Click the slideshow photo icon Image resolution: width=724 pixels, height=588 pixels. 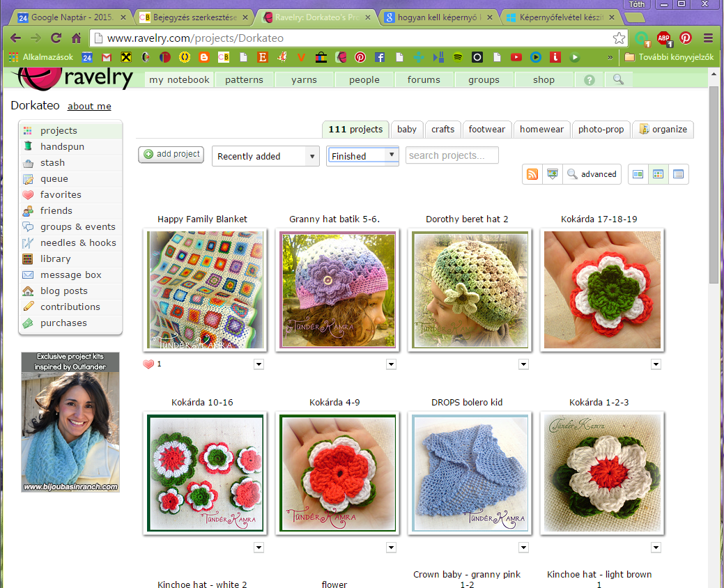pos(553,174)
